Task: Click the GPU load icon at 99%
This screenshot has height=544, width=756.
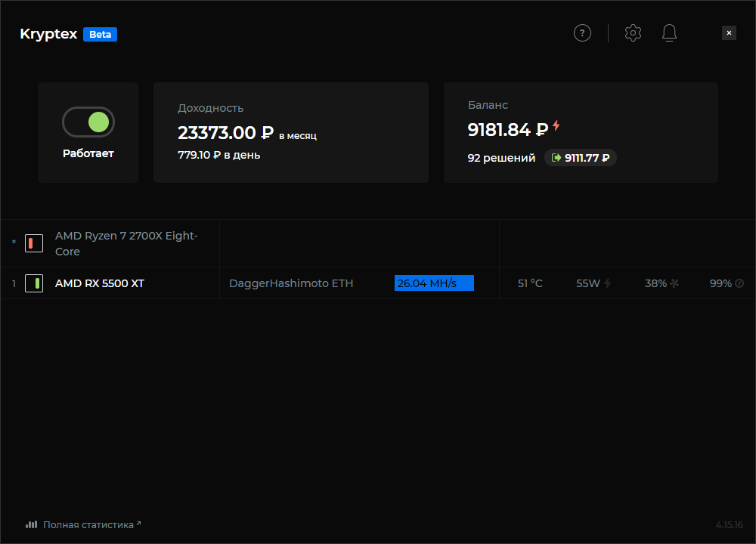Action: 739,283
